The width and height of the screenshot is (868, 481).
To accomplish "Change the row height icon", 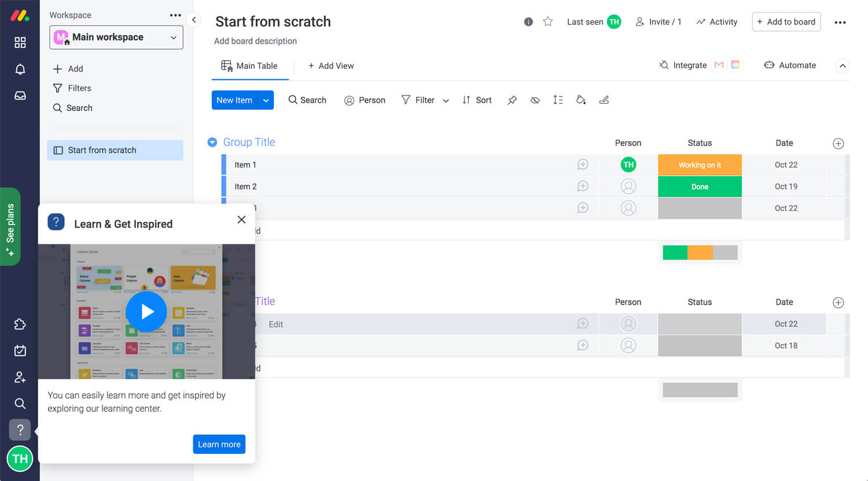I will (x=558, y=100).
